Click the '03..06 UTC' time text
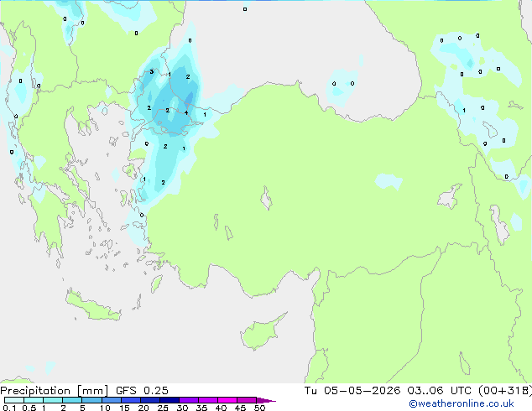The height and width of the screenshot is (411, 532). click(440, 391)
